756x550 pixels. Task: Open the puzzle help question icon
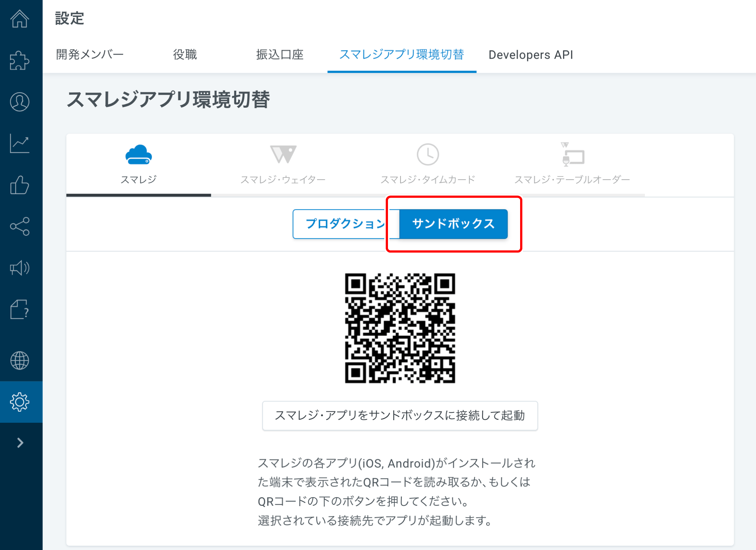pos(20,309)
